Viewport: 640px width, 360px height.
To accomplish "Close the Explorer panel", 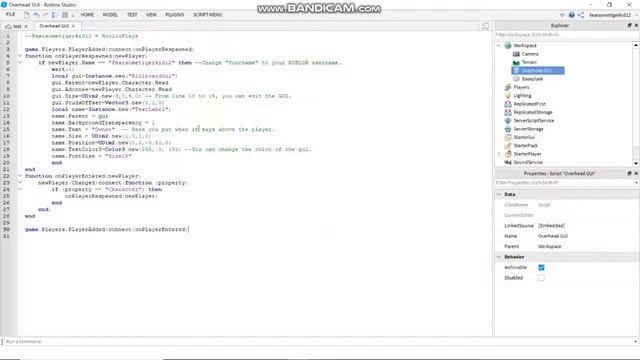I will coord(636,25).
